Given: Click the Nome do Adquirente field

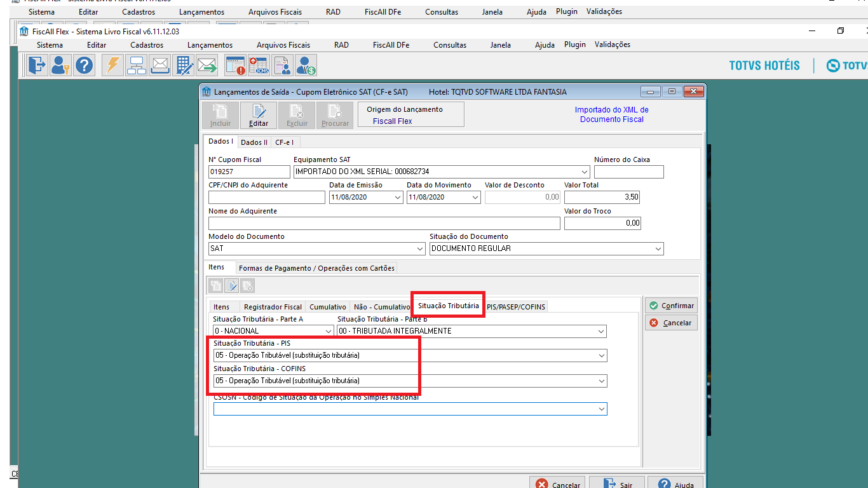Looking at the screenshot, I should click(384, 223).
